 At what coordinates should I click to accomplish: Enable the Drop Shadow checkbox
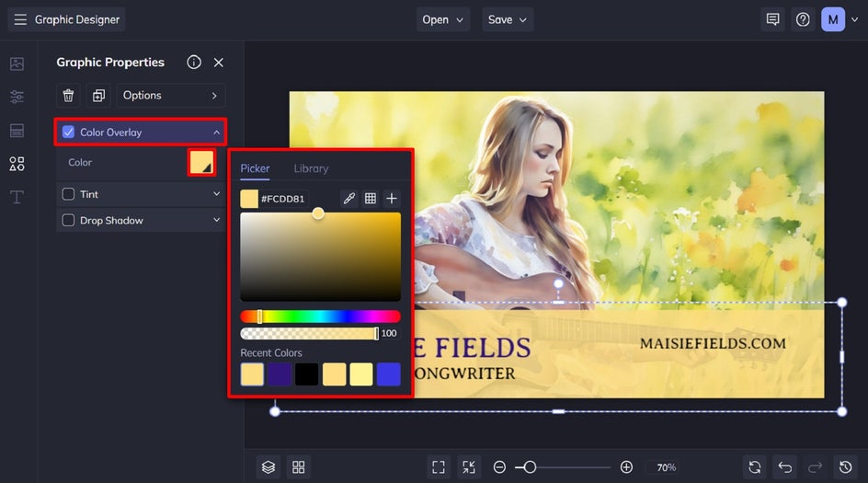click(68, 220)
